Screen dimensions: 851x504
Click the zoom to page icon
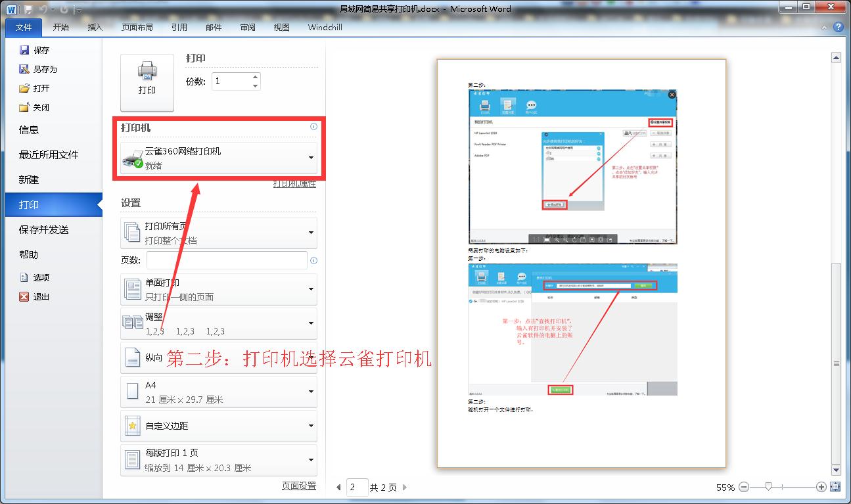[x=835, y=488]
